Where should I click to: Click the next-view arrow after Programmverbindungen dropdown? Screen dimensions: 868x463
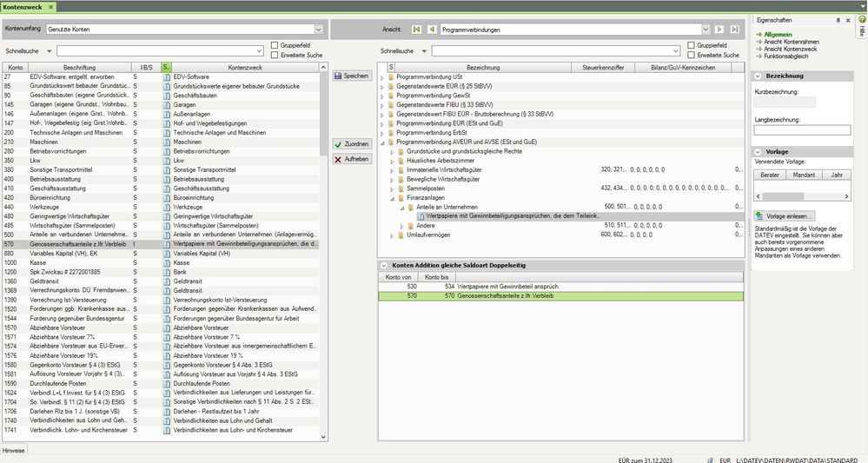click(719, 30)
